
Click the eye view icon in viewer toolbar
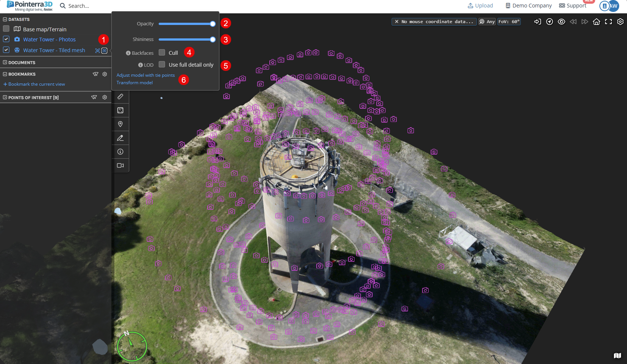[x=561, y=22]
